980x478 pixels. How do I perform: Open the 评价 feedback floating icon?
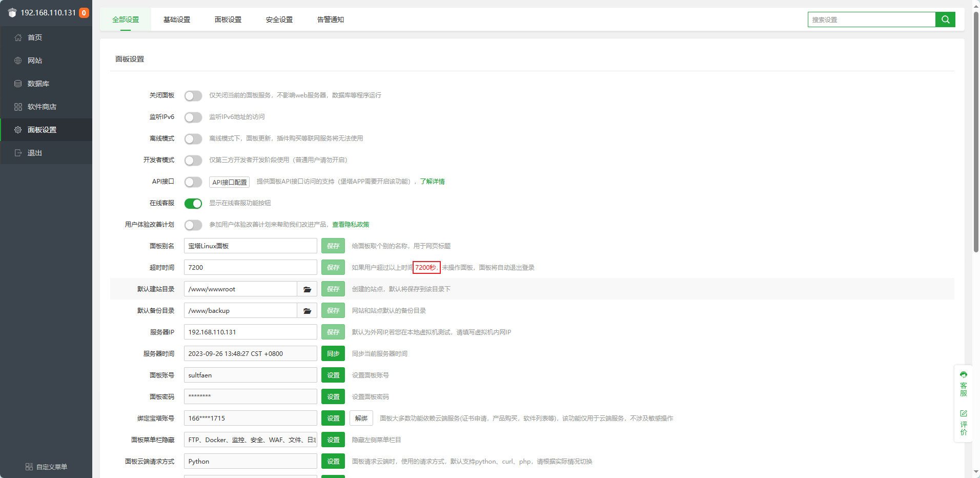(x=964, y=422)
